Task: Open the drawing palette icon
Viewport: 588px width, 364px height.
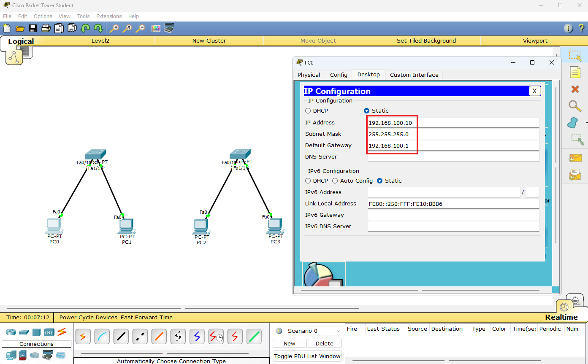Action: point(156,29)
